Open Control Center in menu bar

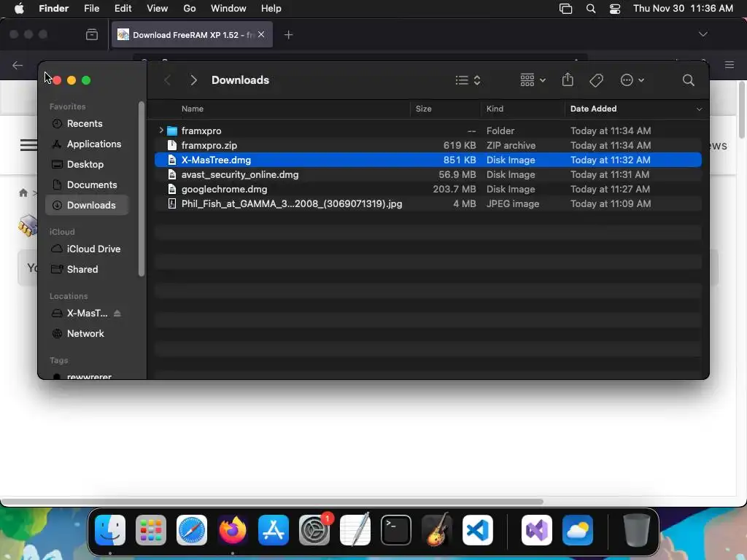pyautogui.click(x=615, y=9)
